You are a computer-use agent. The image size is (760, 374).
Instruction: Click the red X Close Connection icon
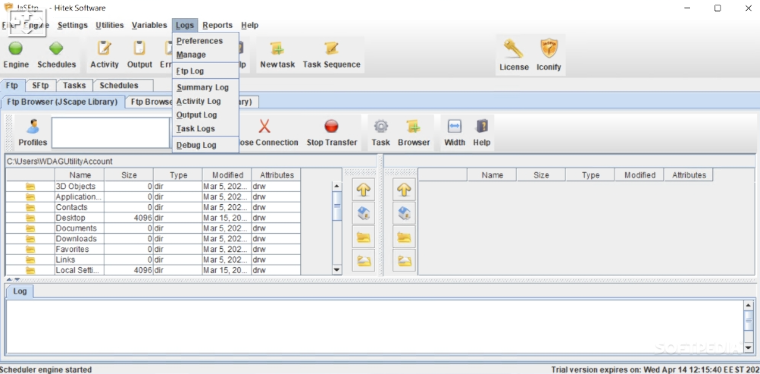point(264,127)
